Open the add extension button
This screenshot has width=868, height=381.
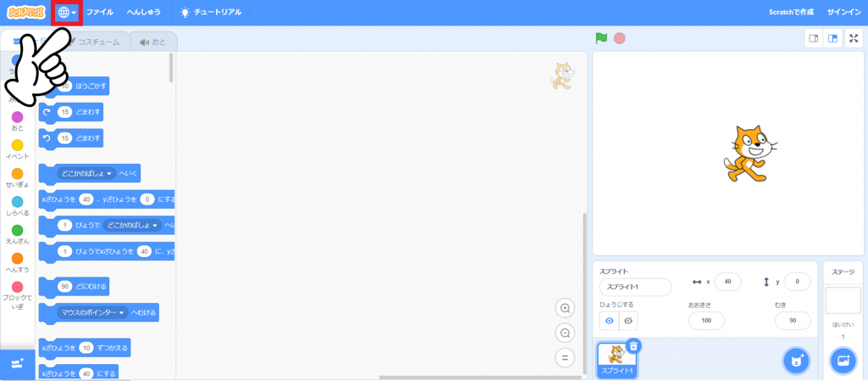(18, 364)
